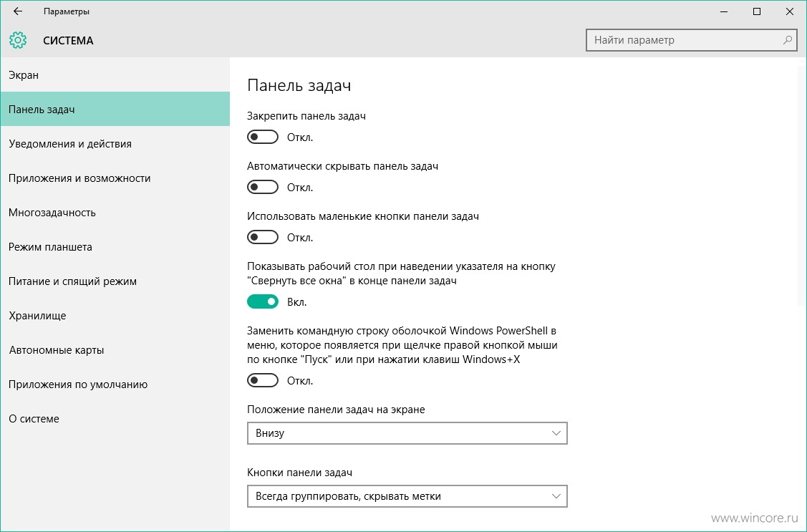Click the Панель задач page heading
807x532 pixels.
[x=299, y=85]
